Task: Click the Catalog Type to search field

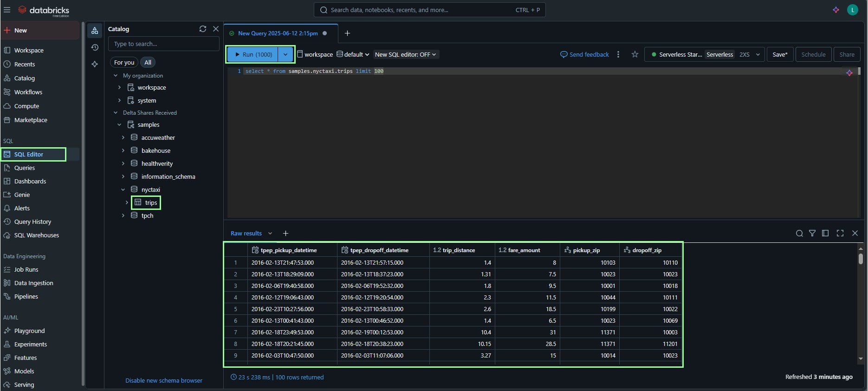Action: (x=163, y=44)
